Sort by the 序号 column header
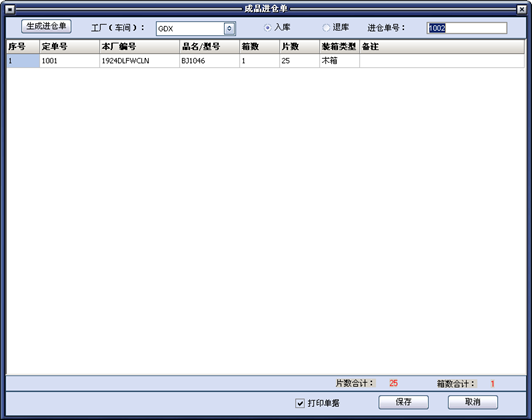 click(x=23, y=46)
